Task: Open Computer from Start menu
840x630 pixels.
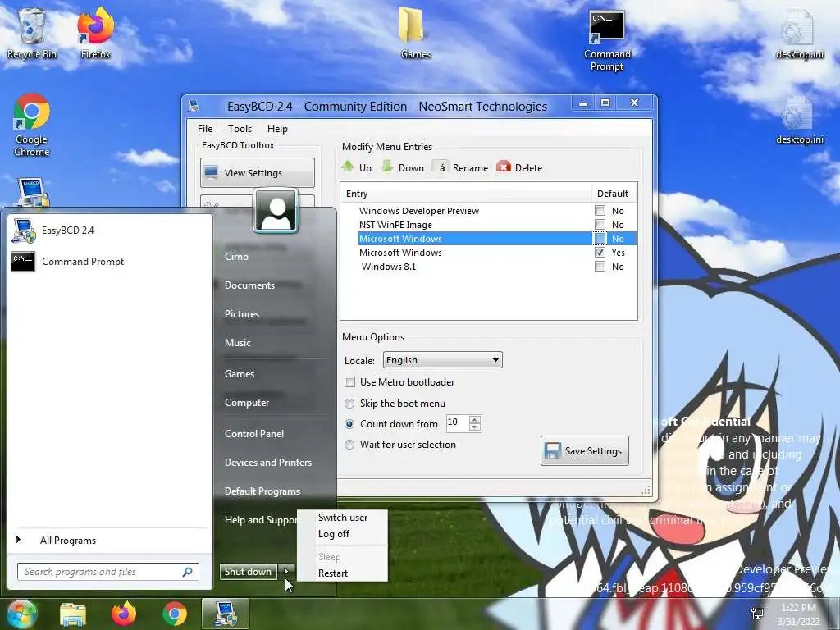Action: [247, 402]
